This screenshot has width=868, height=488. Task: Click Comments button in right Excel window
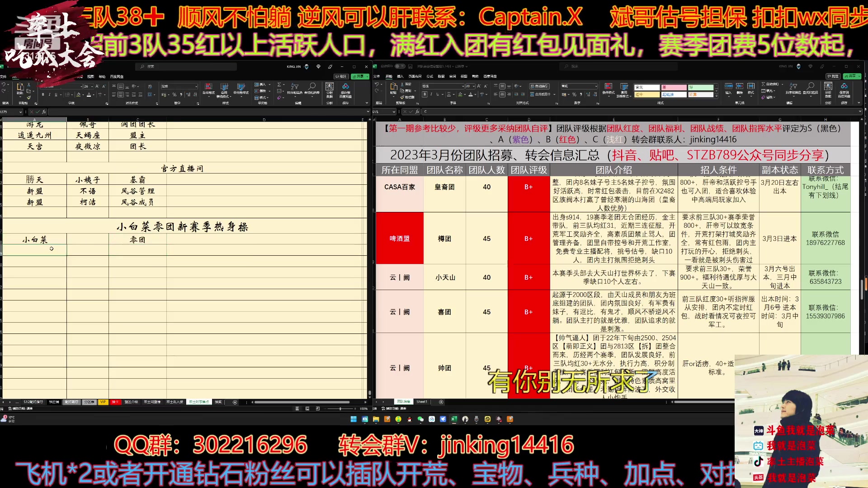click(833, 76)
